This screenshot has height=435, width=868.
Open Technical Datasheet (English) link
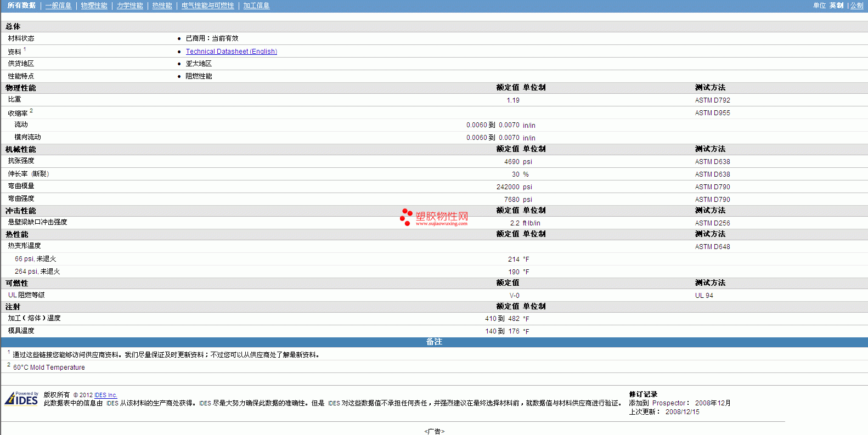tap(231, 52)
